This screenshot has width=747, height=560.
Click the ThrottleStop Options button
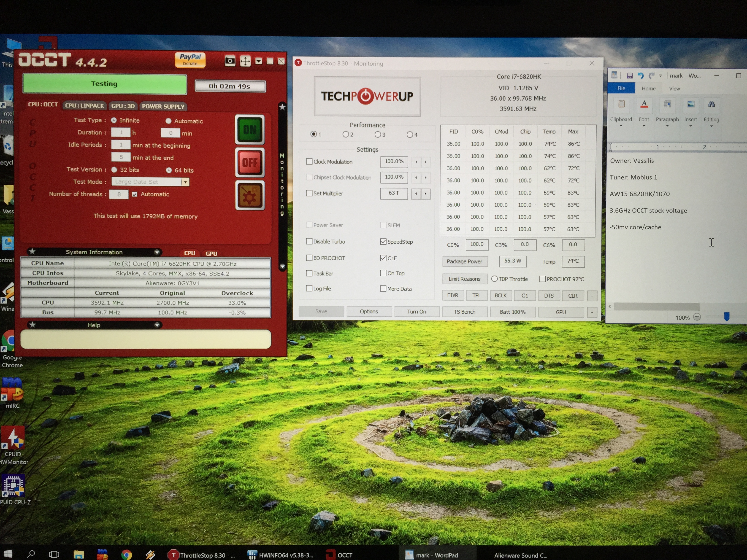369,311
